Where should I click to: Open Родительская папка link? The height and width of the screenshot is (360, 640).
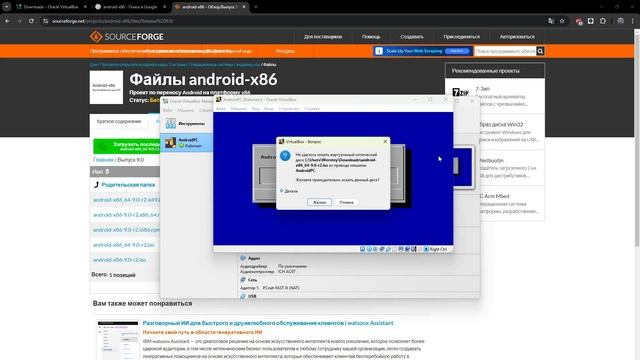(x=128, y=184)
